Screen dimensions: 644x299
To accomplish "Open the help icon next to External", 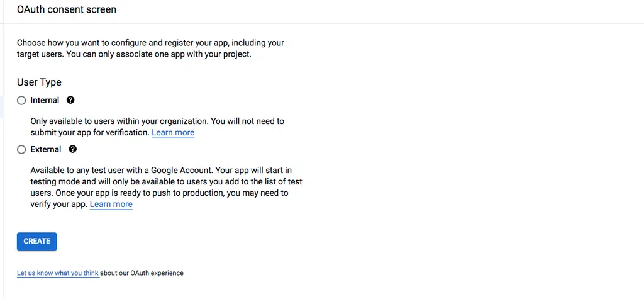I will tap(73, 149).
